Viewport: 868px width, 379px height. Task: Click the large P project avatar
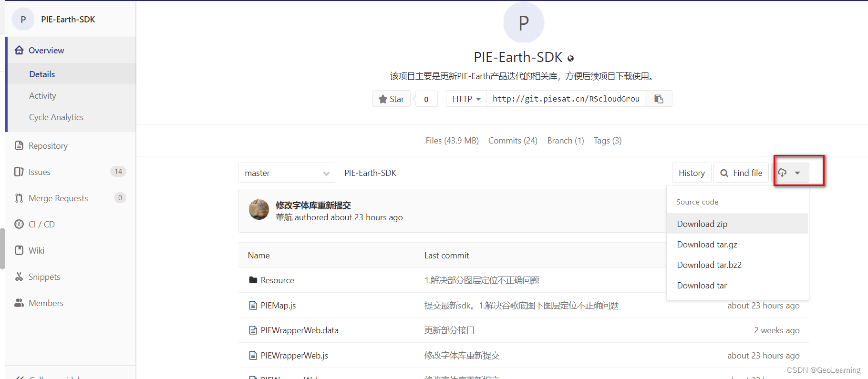(524, 22)
